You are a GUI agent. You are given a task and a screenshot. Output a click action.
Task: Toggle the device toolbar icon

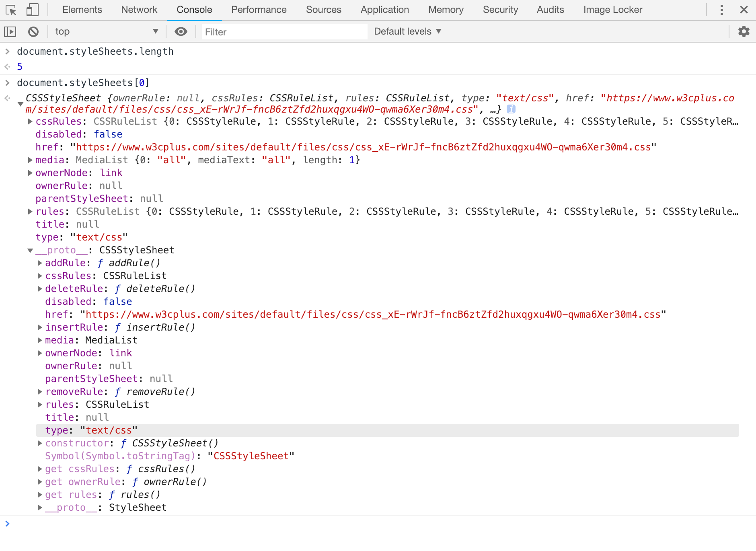(x=32, y=10)
